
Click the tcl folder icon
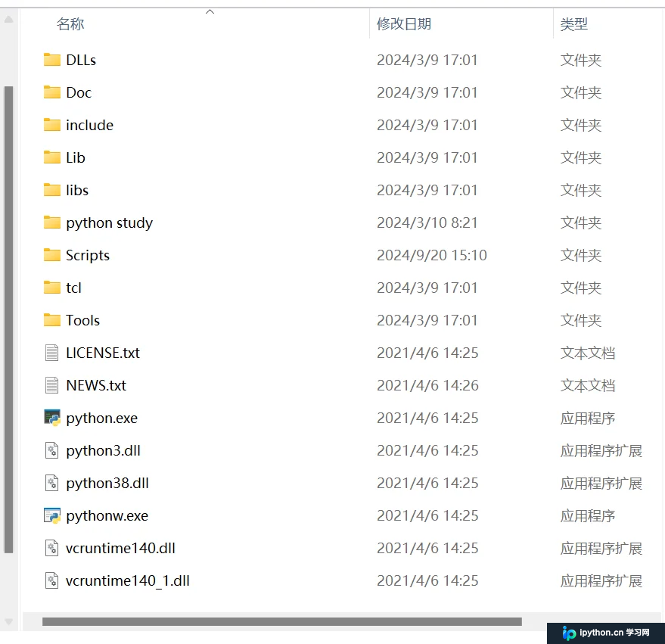[51, 288]
